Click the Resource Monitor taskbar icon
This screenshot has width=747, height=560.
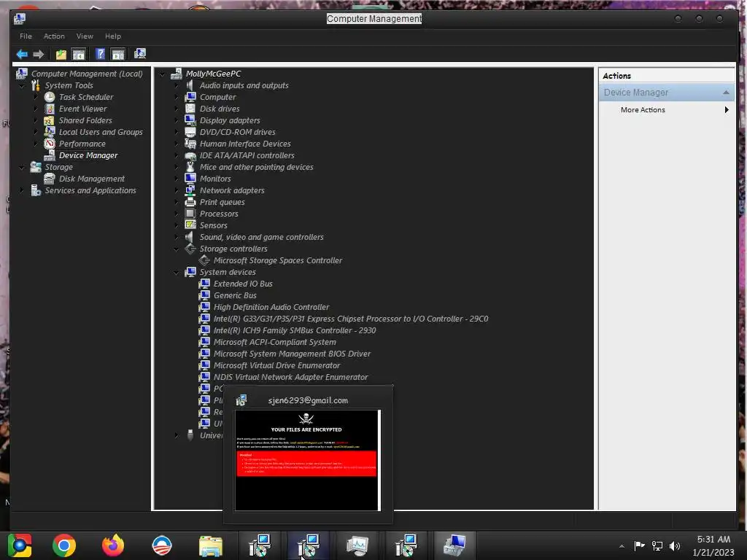coord(357,545)
